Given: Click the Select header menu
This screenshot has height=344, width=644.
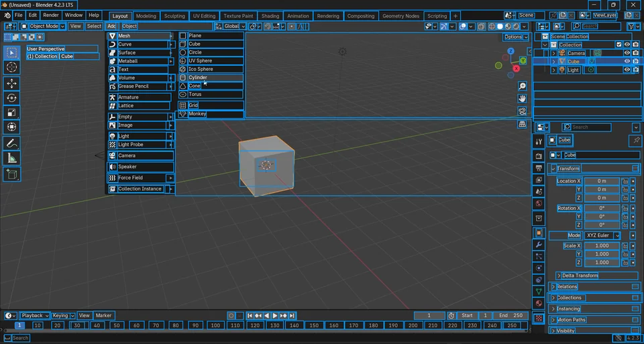Looking at the screenshot, I should click(94, 26).
